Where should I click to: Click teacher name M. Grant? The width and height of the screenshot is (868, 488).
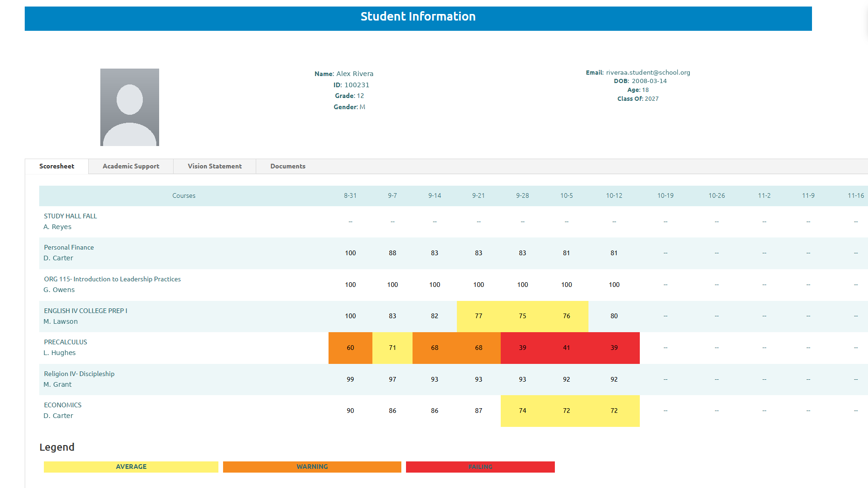click(x=58, y=384)
